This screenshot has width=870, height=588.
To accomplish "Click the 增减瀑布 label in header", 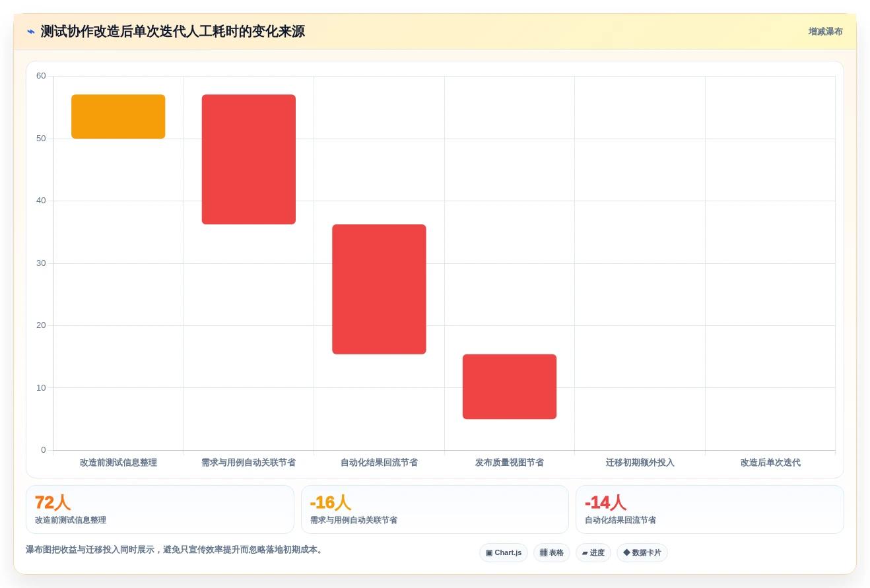I will [825, 32].
